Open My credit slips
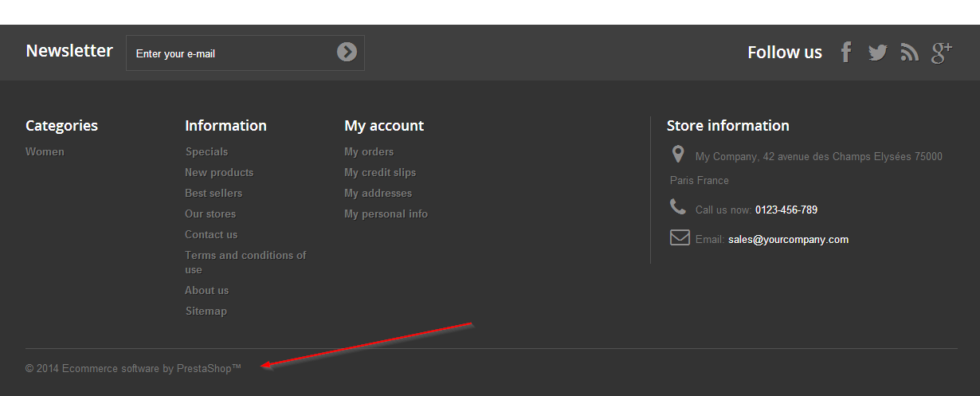 coord(380,172)
